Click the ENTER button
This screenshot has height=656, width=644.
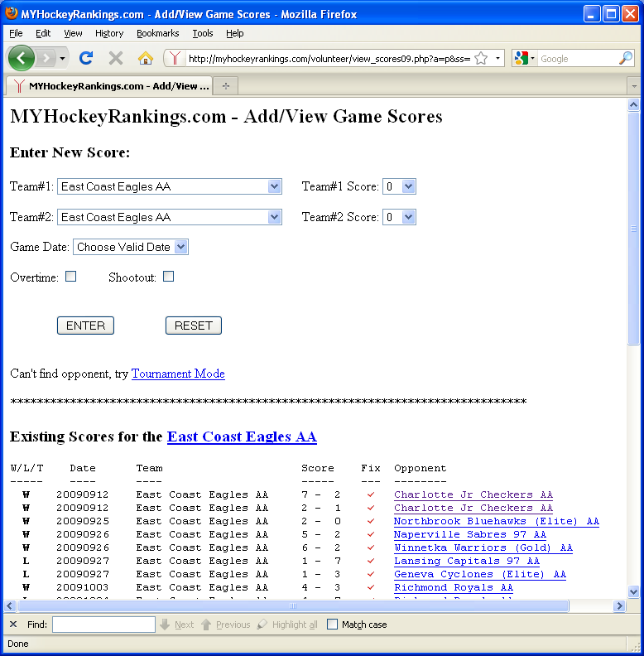click(85, 326)
